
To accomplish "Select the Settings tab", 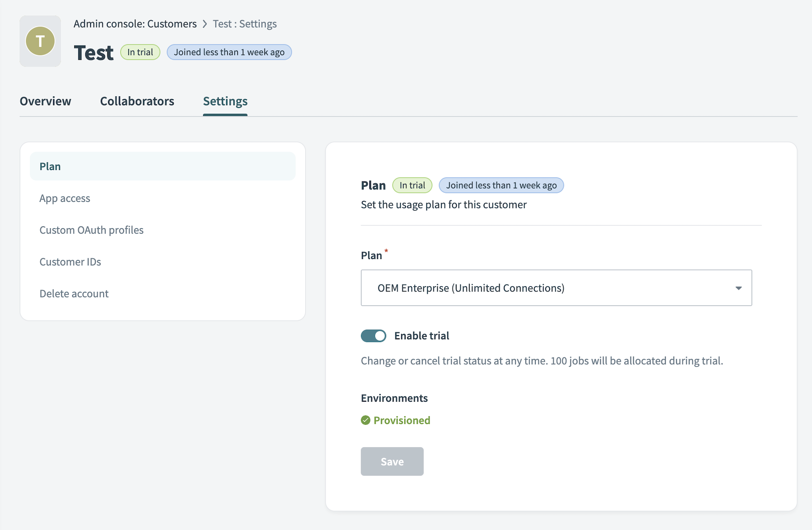I will (225, 101).
